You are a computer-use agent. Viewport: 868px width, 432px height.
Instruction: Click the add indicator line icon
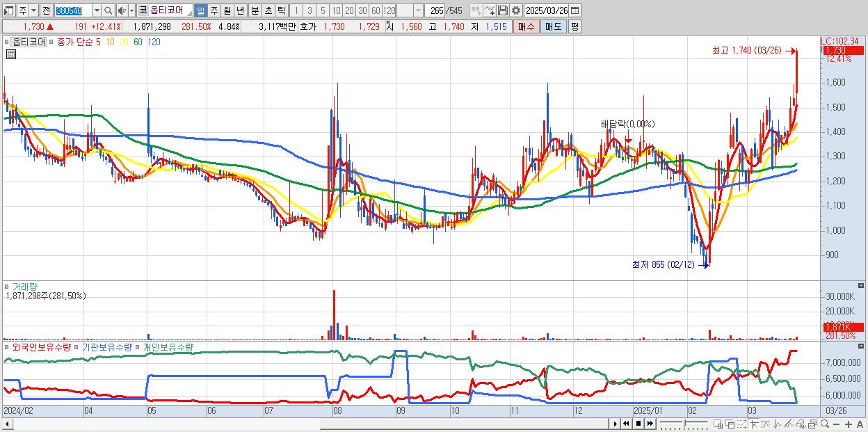click(490, 10)
